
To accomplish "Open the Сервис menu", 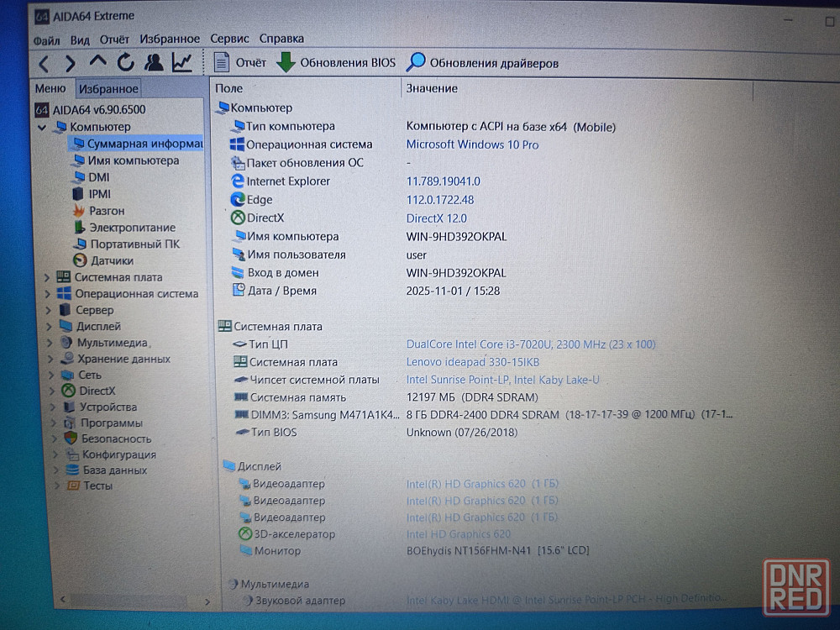I will point(228,39).
